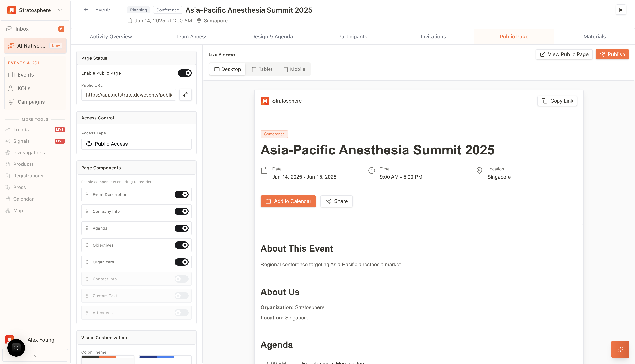Open the Map tool in sidebar

(x=18, y=210)
